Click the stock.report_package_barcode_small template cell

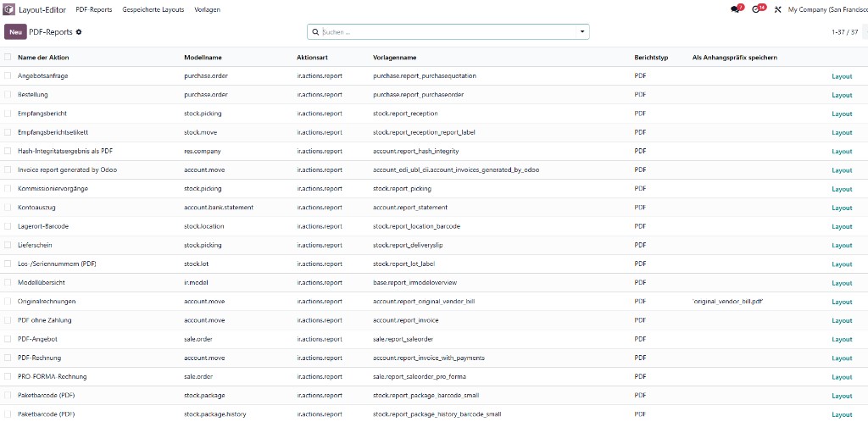click(426, 396)
